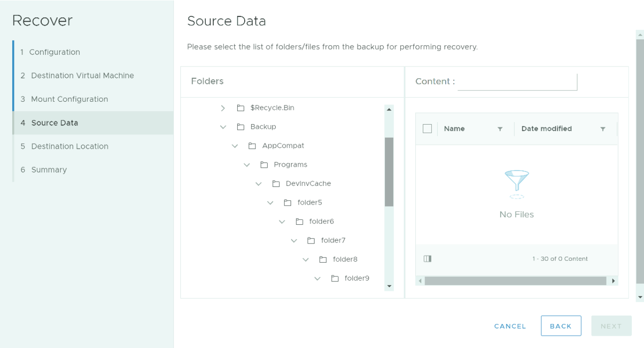Viewport: 644px width, 348px height.
Task: Click the AppCompat folder icon
Action: tap(252, 146)
